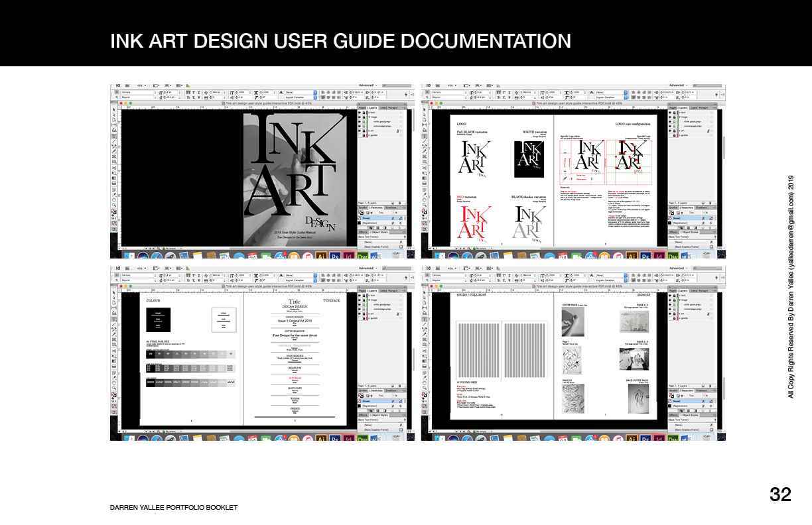Switch to the Effects tab in colour/typeface window

click(363, 416)
